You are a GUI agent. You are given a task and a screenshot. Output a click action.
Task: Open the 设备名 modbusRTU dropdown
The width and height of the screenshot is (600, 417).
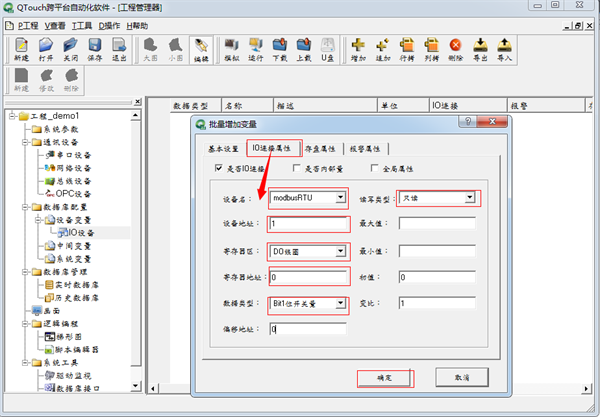(342, 198)
